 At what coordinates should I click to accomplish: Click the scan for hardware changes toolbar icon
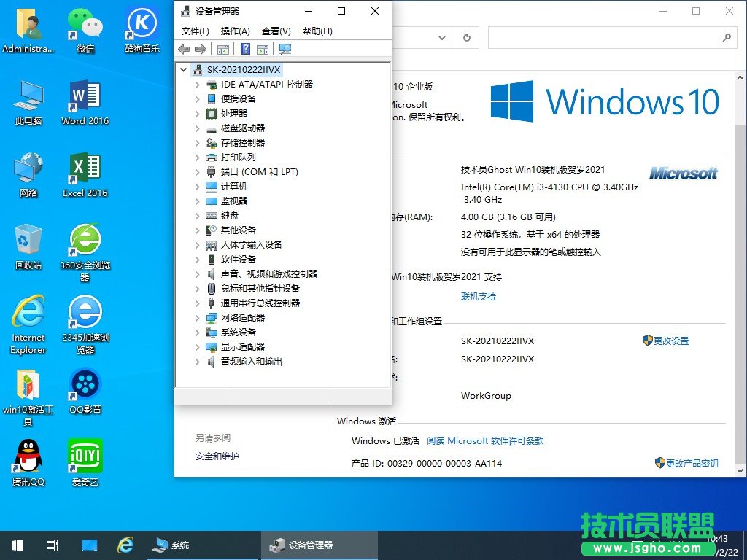(x=285, y=49)
